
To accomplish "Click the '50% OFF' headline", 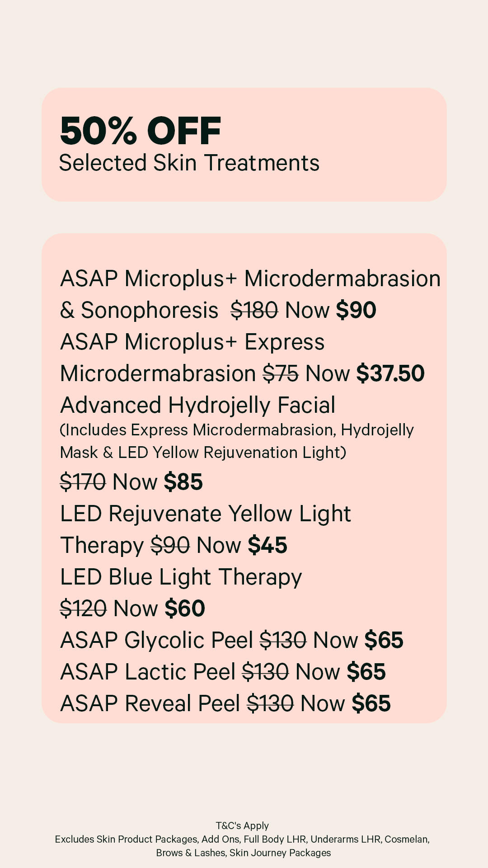I will (x=141, y=131).
